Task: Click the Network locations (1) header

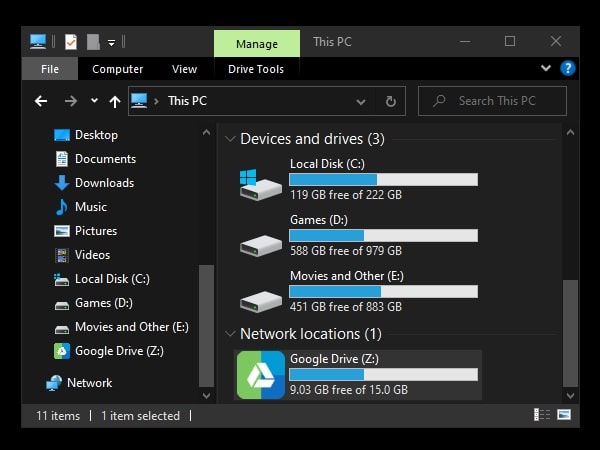Action: click(311, 334)
